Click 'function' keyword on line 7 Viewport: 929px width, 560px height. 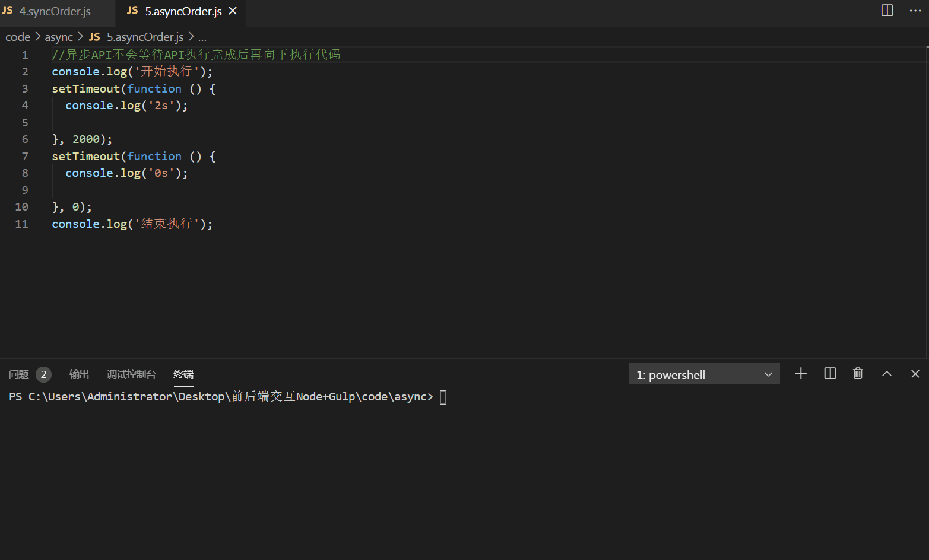pyautogui.click(x=154, y=156)
